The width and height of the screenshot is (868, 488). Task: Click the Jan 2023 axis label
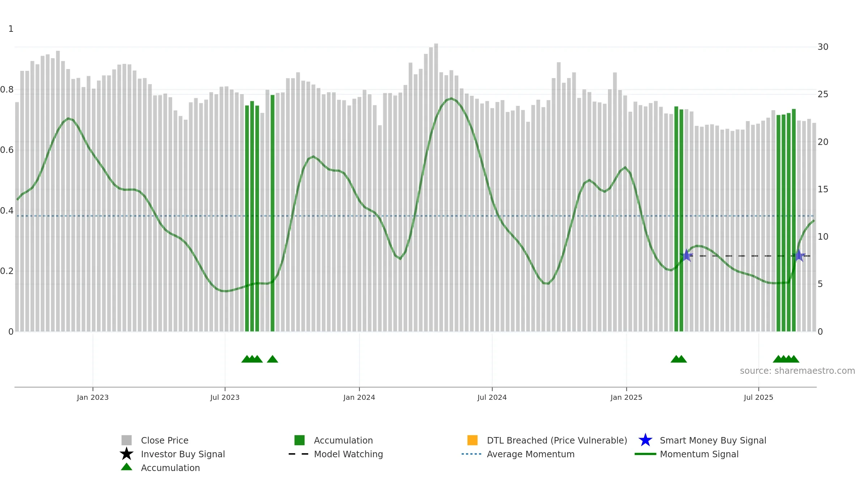[x=93, y=398]
